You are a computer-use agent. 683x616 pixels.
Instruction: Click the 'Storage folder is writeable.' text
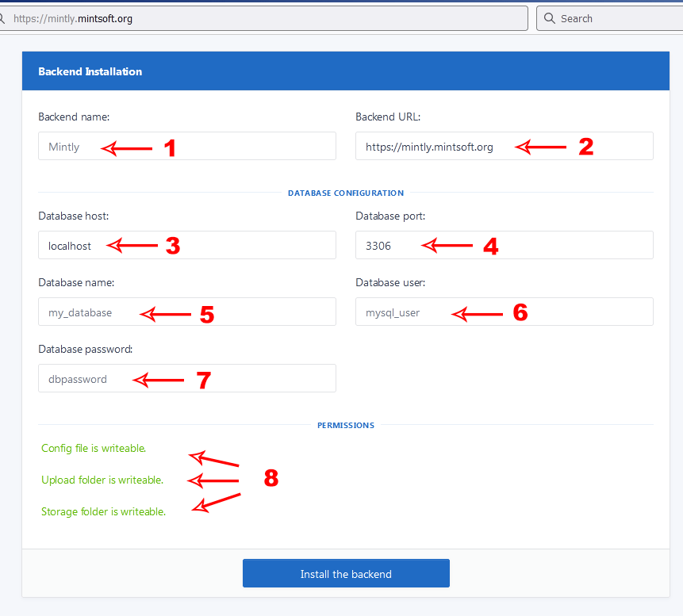(x=104, y=511)
